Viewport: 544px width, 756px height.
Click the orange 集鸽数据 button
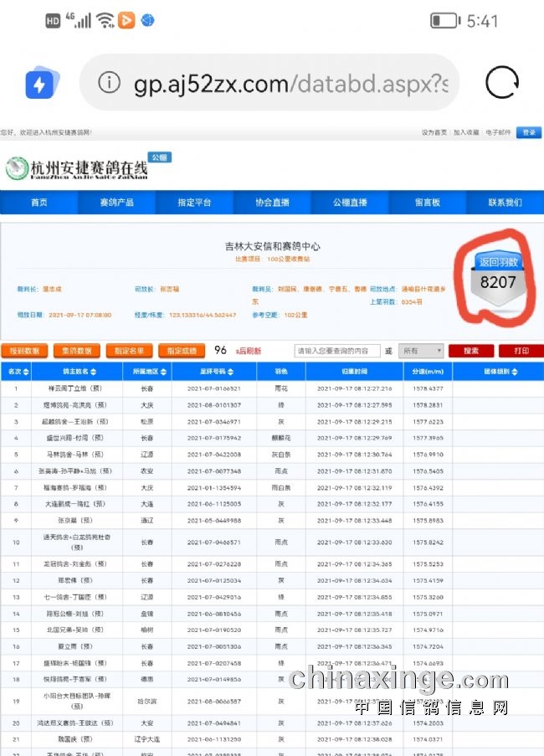coord(77,351)
